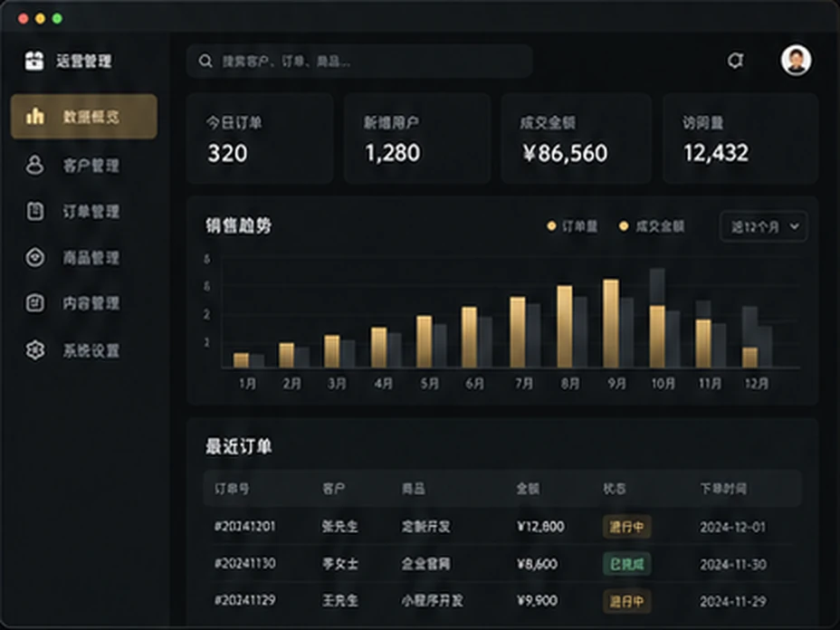The height and width of the screenshot is (630, 840).
Task: Click the 今日订单 320 stat card
Action: [x=260, y=138]
